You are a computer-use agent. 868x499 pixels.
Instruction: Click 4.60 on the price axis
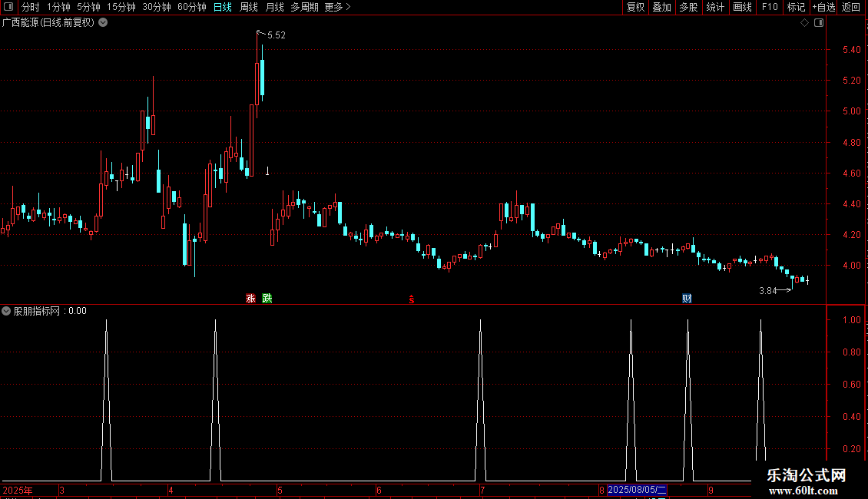(x=851, y=173)
